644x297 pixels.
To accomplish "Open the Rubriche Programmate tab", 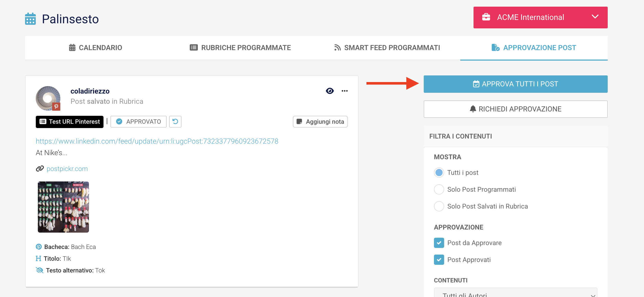I will (x=240, y=48).
